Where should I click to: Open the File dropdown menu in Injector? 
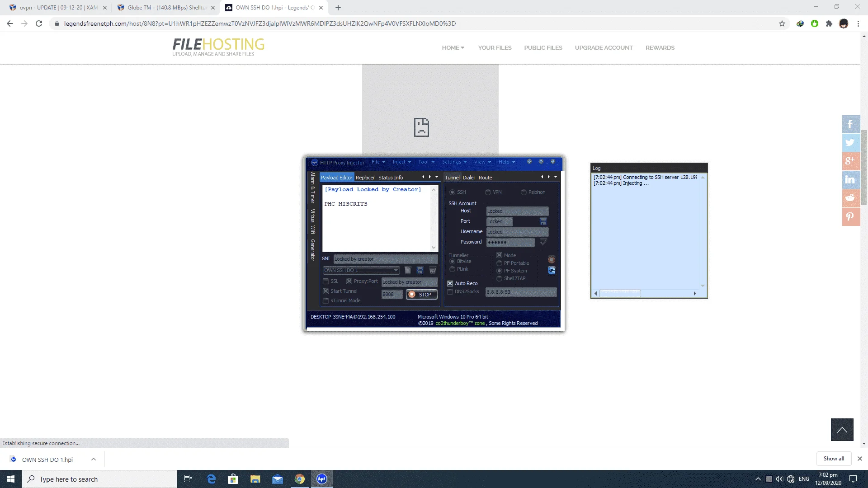click(378, 162)
